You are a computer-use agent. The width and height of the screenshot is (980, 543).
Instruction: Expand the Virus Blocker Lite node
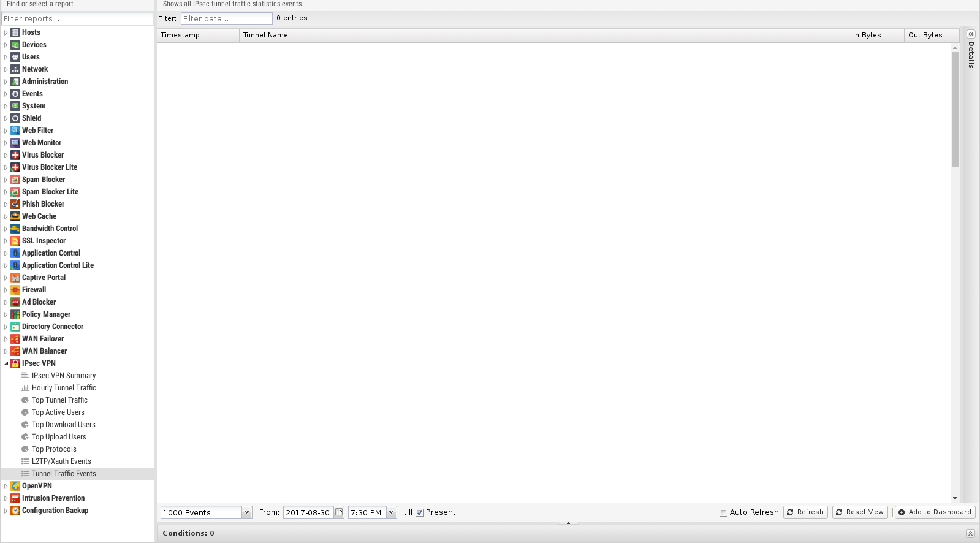(x=6, y=167)
